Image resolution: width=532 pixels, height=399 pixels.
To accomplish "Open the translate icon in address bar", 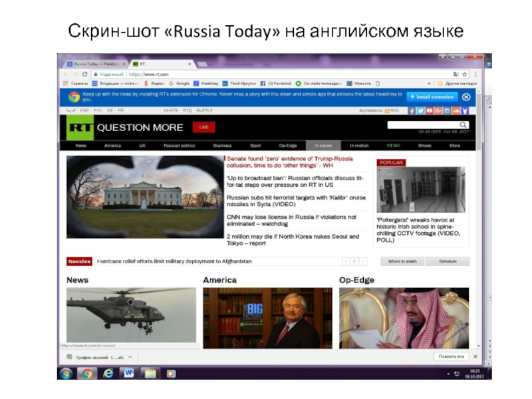I will tap(456, 74).
